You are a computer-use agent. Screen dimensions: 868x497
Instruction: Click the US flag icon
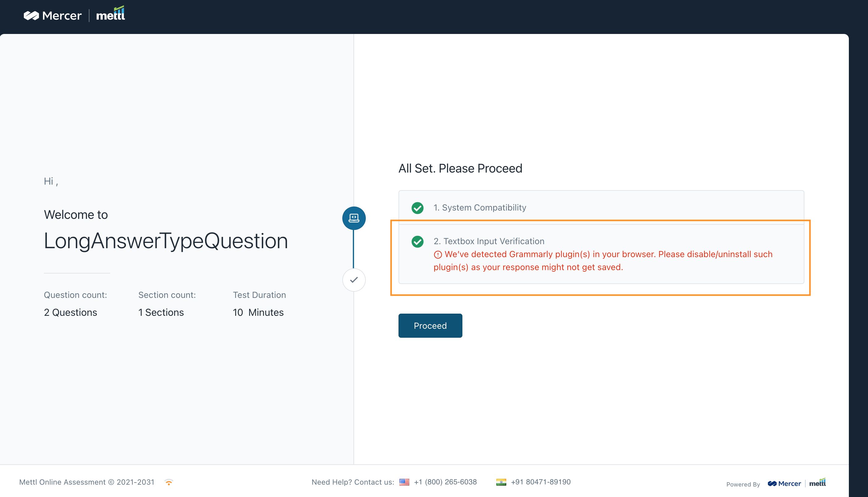tap(404, 482)
